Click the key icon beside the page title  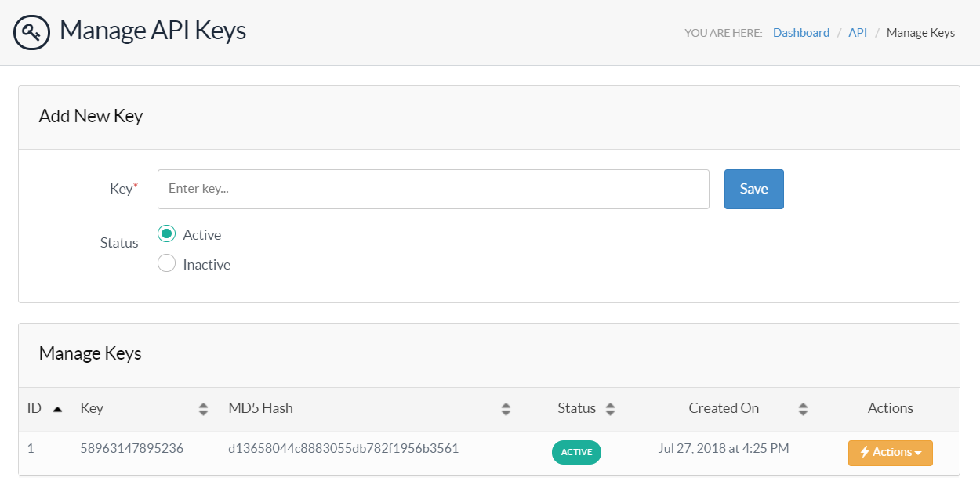tap(31, 32)
